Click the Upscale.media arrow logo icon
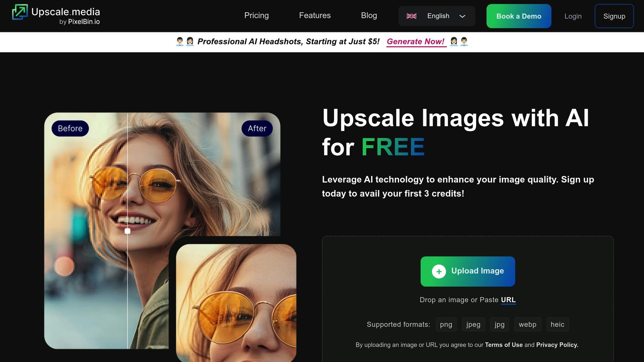Image resolution: width=644 pixels, height=362 pixels. tap(20, 12)
